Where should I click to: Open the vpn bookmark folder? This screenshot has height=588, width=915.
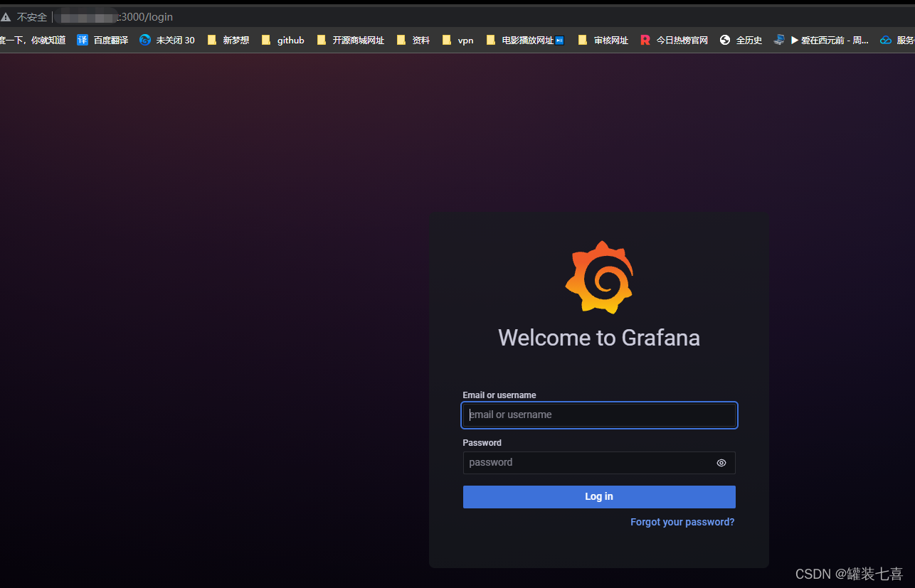pyautogui.click(x=457, y=40)
